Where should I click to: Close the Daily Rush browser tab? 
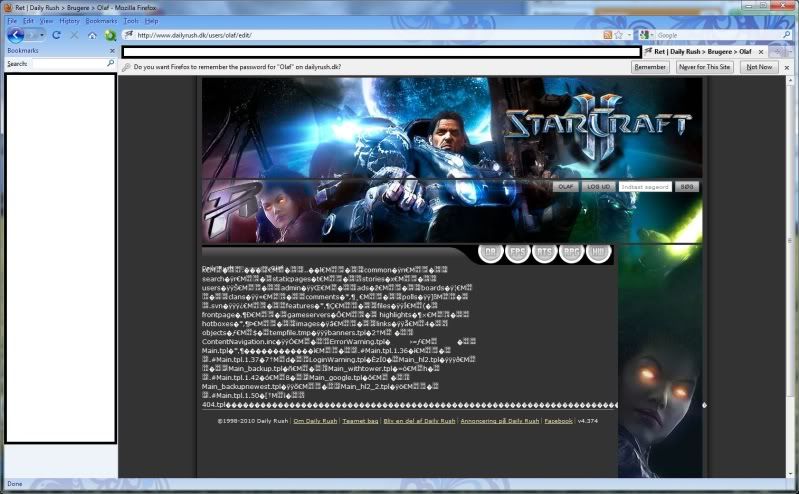pos(761,52)
